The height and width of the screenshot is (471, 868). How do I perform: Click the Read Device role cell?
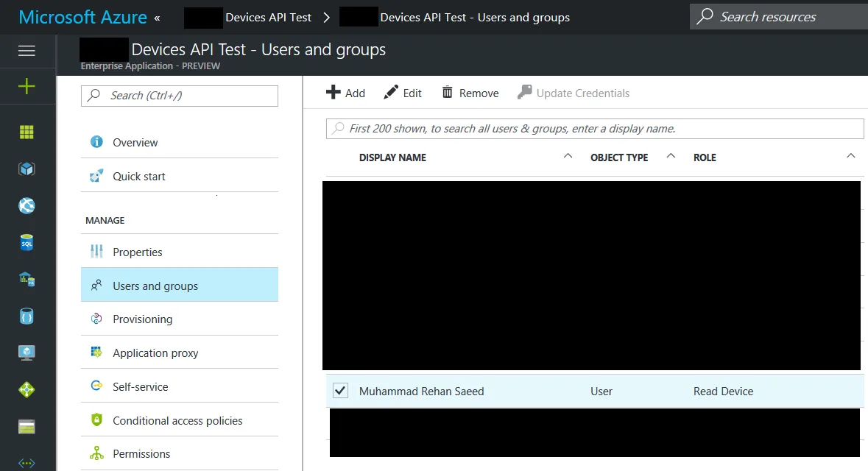723,391
